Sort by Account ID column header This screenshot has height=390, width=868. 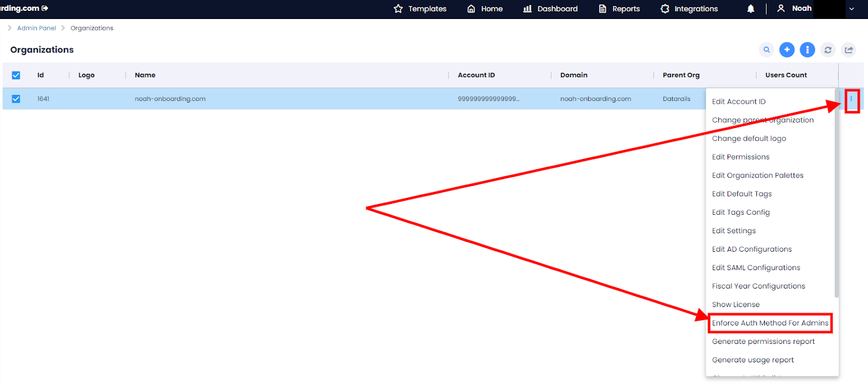[476, 75]
